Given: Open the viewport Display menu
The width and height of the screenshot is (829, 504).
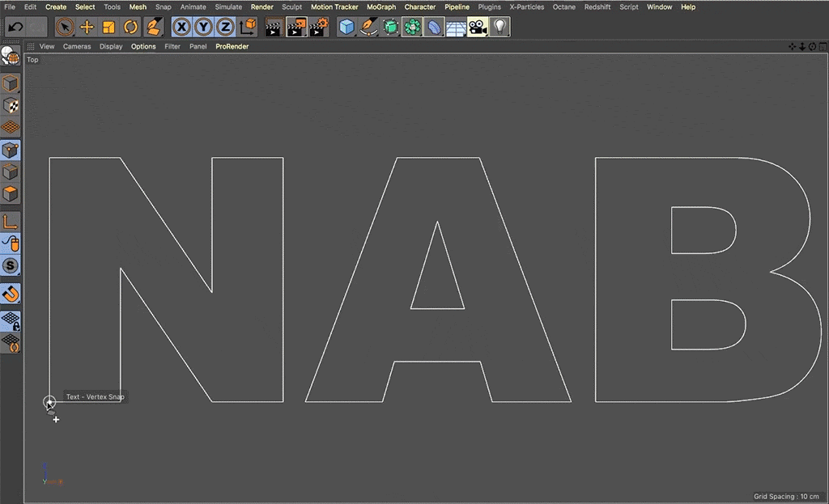Looking at the screenshot, I should click(111, 46).
